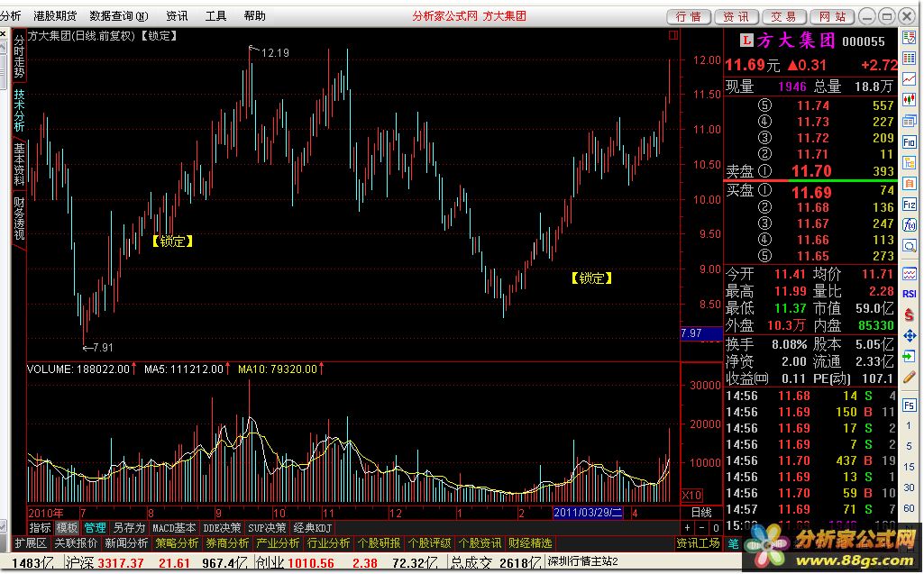Apply the 经典KDJ template
Image resolution: width=924 pixels, height=574 pixels.
tap(314, 528)
